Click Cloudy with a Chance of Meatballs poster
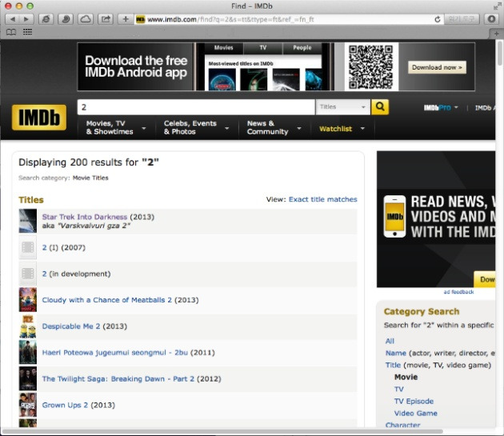The width and height of the screenshot is (504, 436). coord(28,300)
